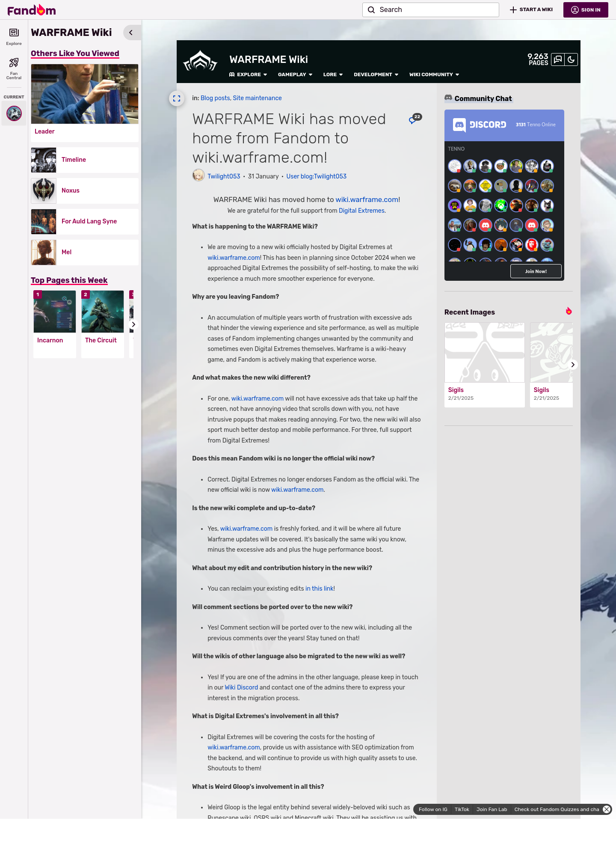The image size is (616, 856).
Task: Click Follow on IG in bottom bar
Action: point(433,809)
